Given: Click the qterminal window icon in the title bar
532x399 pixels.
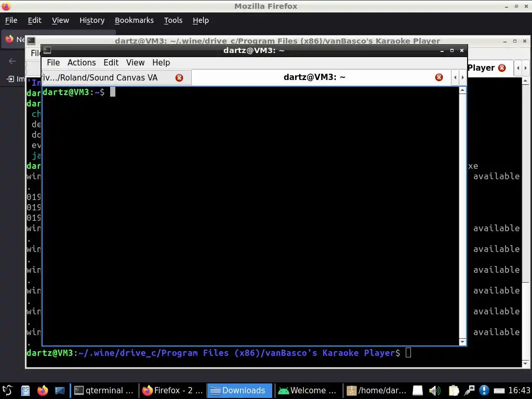Looking at the screenshot, I should click(x=47, y=50).
